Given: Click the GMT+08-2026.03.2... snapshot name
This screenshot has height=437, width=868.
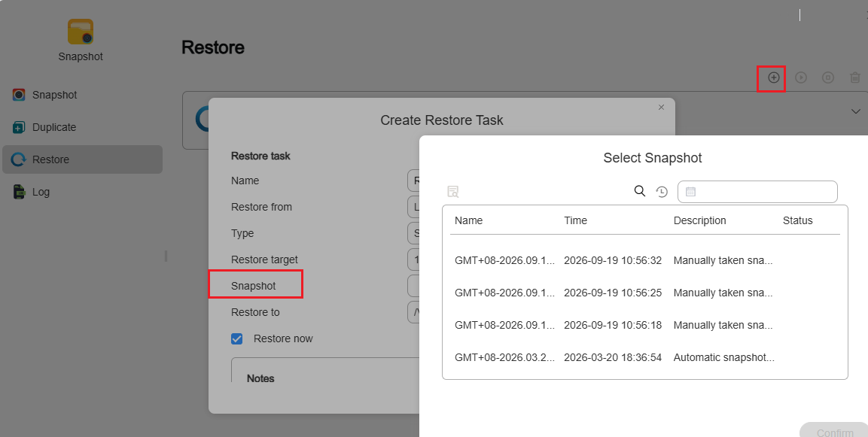Looking at the screenshot, I should pos(504,357).
